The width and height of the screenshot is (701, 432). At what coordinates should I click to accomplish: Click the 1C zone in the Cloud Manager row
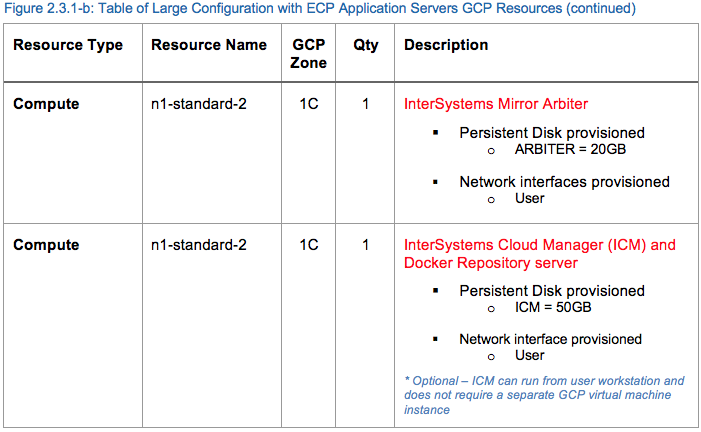pyautogui.click(x=309, y=245)
